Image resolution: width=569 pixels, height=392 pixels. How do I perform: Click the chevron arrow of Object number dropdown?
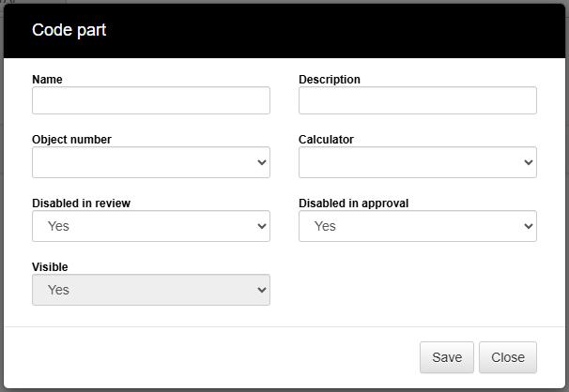260,162
